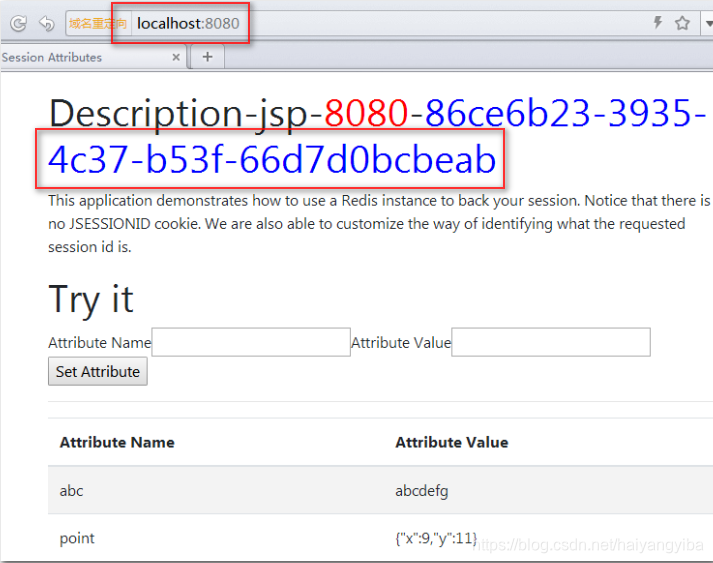Click the Attribute Value input field
Screen dimensions: 713x563
pyautogui.click(x=551, y=342)
